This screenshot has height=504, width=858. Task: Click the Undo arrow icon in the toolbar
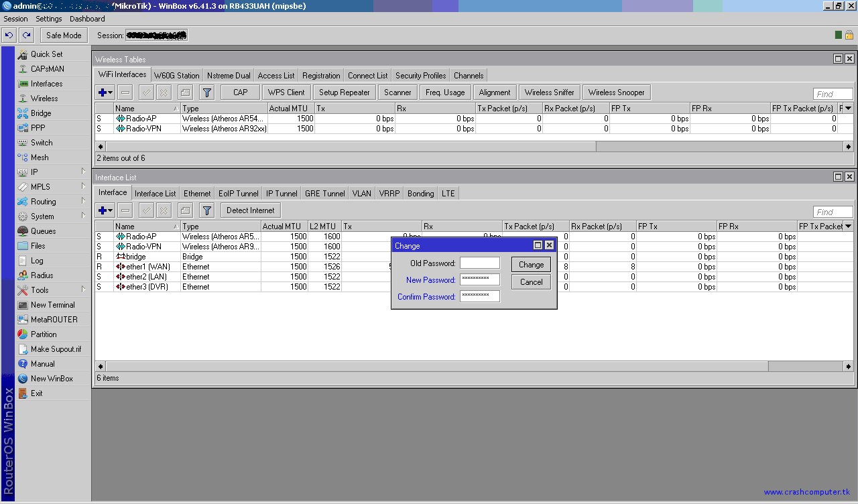click(x=9, y=36)
